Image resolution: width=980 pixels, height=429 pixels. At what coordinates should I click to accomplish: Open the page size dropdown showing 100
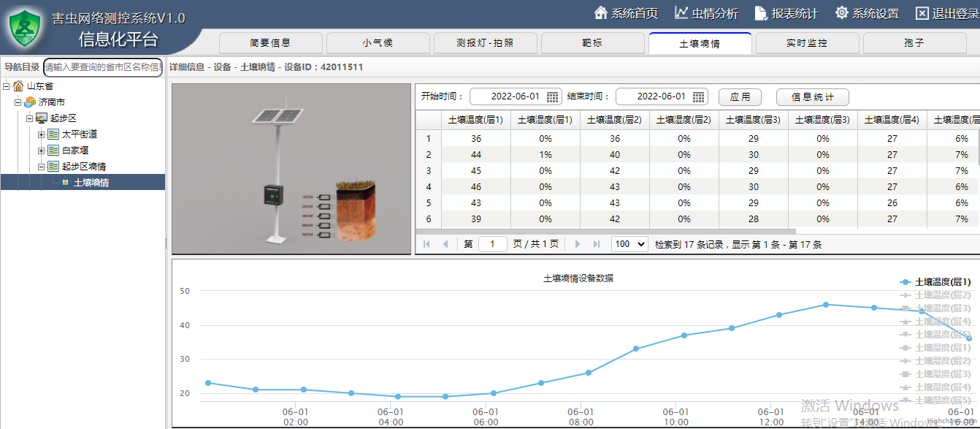629,244
